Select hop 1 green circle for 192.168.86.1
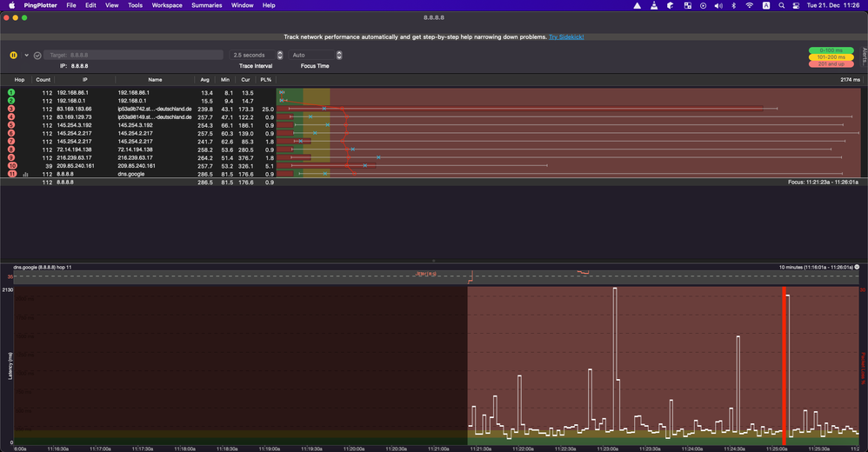The width and height of the screenshot is (868, 452). [x=11, y=92]
